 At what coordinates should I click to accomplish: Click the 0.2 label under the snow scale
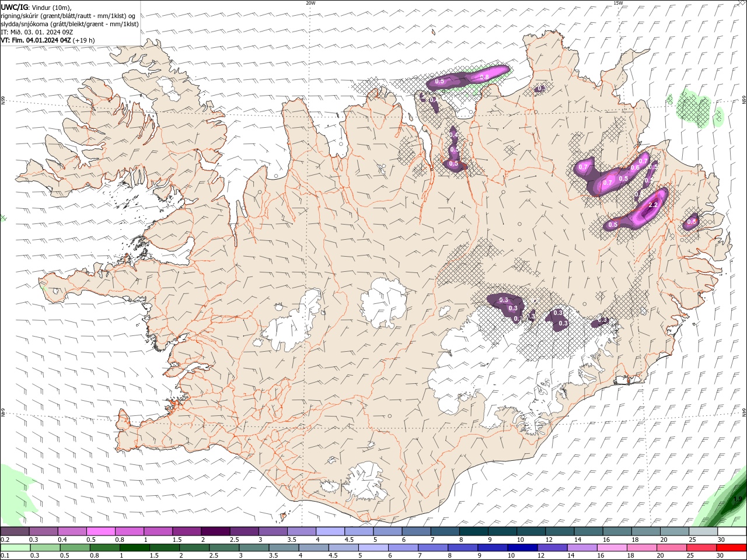tap(4, 540)
